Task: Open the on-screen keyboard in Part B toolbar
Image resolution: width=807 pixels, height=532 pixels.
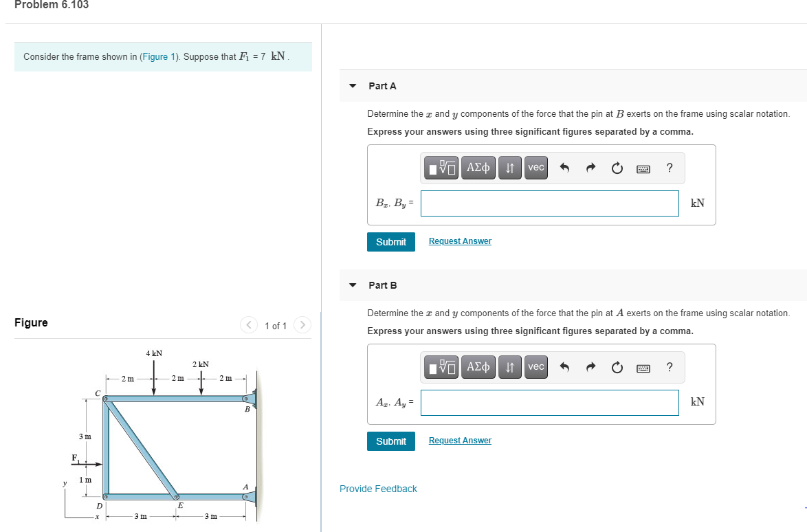Action: (x=643, y=366)
